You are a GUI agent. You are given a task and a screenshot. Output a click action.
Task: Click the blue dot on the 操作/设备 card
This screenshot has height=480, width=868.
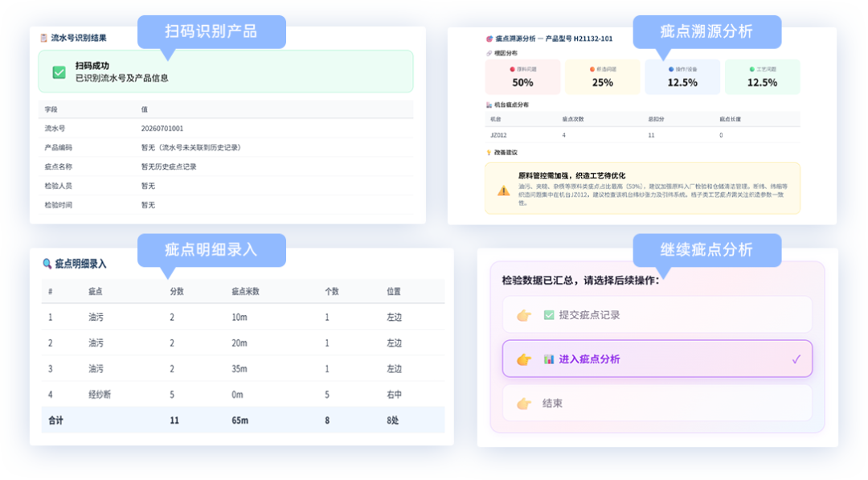click(671, 69)
